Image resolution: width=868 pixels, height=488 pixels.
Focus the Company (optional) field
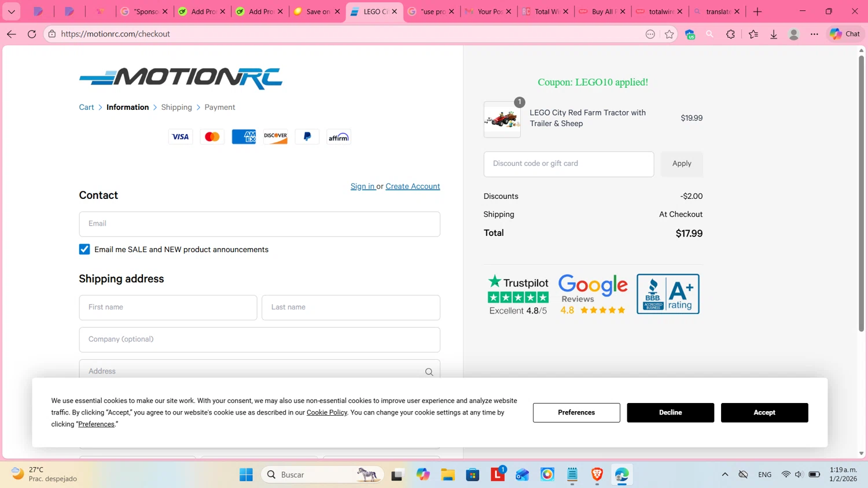pyautogui.click(x=259, y=339)
